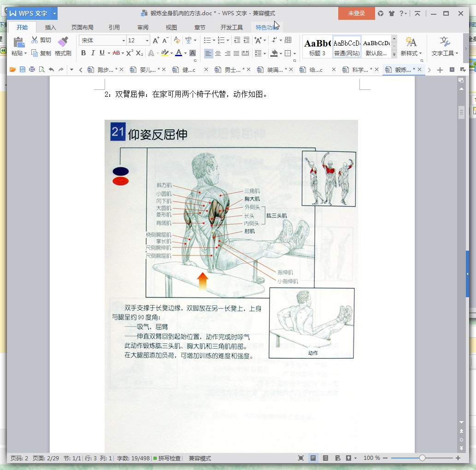Center-align the paragraph
The height and width of the screenshot is (470, 476).
(218, 53)
